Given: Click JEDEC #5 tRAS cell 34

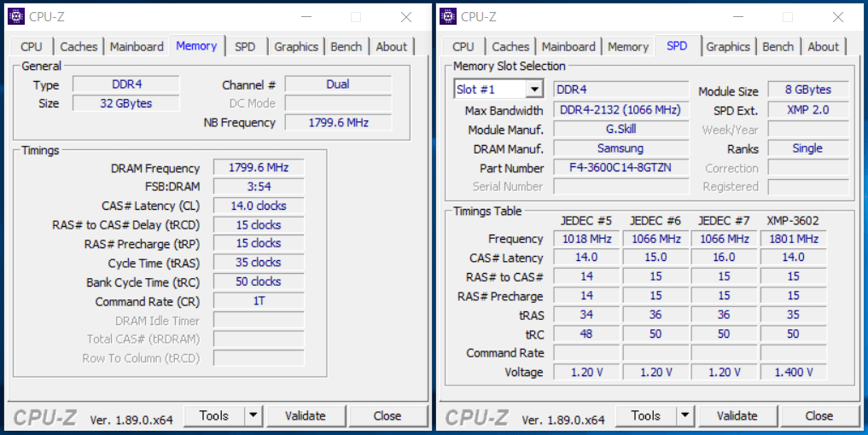Looking at the screenshot, I should pos(586,315).
